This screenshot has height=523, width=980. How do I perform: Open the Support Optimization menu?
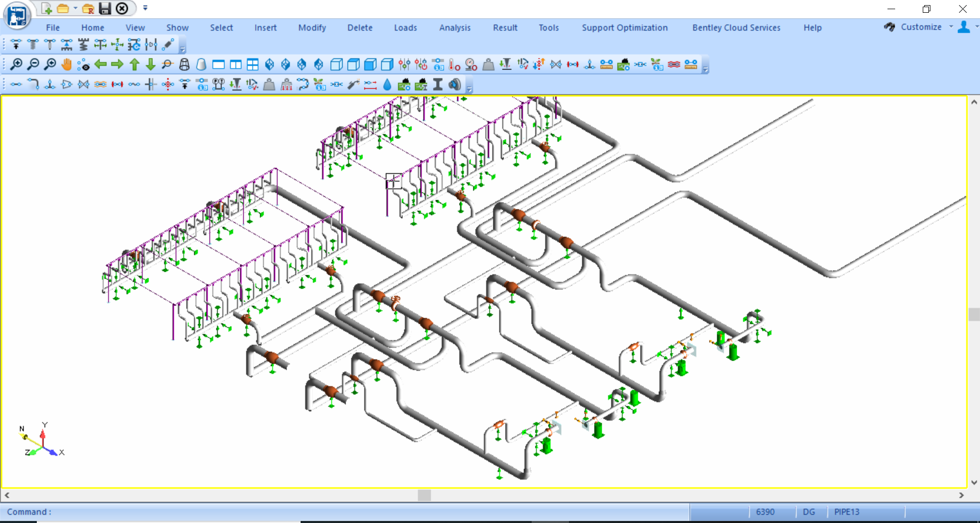pyautogui.click(x=624, y=28)
